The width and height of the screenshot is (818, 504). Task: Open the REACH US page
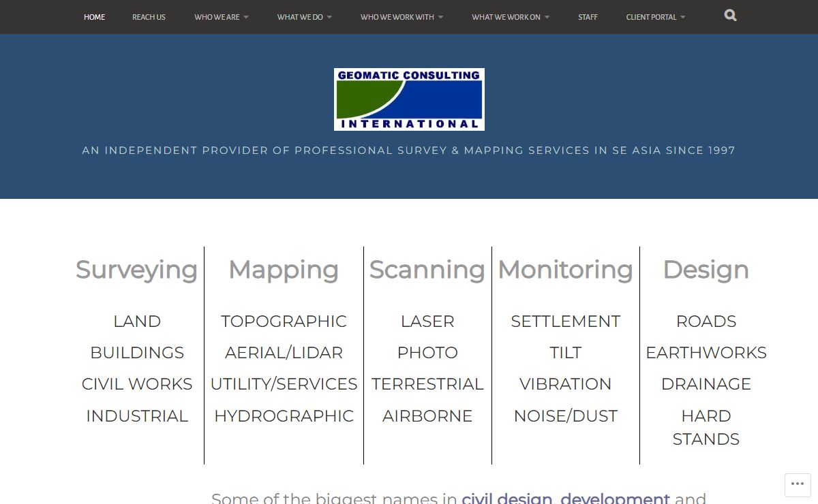pos(149,17)
